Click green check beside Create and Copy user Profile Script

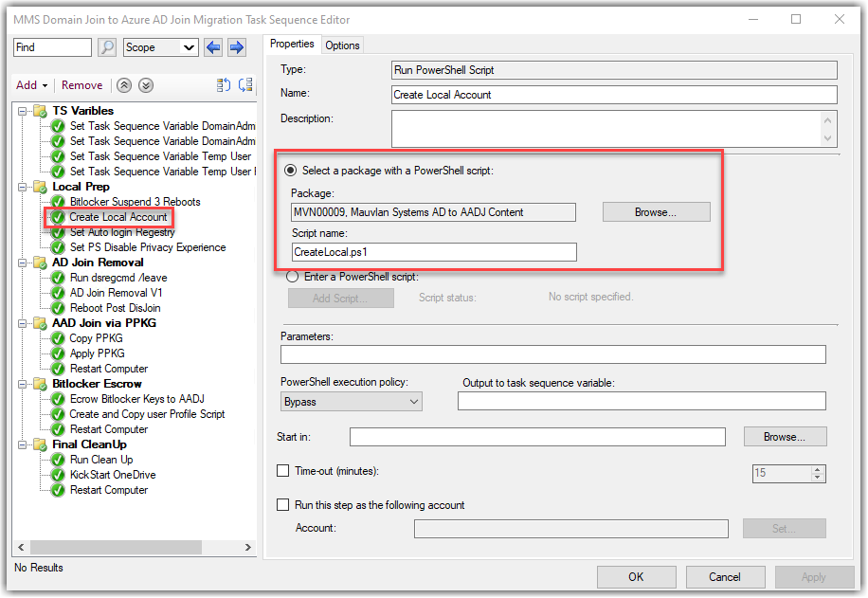58,414
